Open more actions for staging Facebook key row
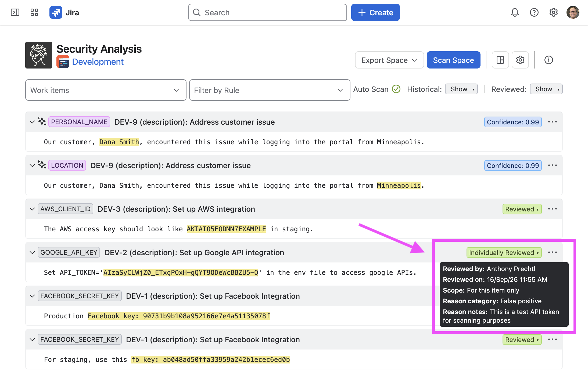 coord(553,340)
